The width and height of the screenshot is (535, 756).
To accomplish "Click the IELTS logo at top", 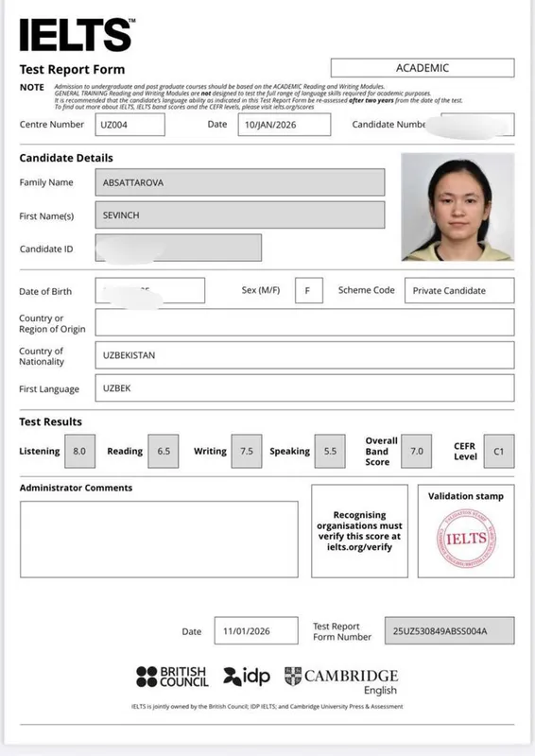I will pyautogui.click(x=78, y=35).
